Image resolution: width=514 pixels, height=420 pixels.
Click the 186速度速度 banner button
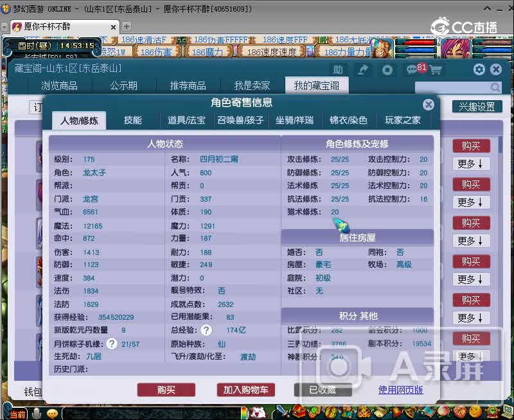(x=272, y=52)
